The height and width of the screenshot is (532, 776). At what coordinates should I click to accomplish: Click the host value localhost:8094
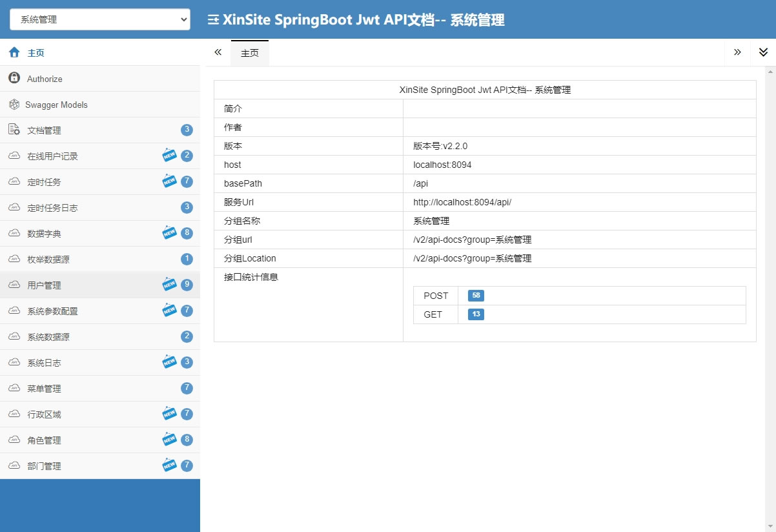[x=442, y=165]
